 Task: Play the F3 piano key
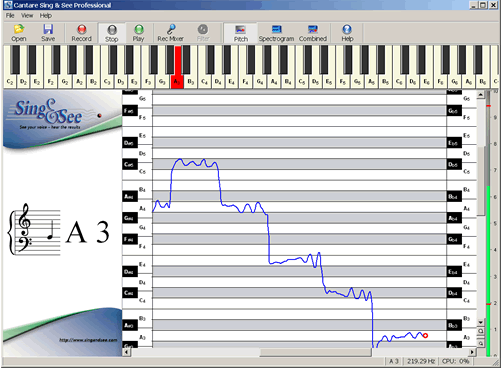coord(148,82)
